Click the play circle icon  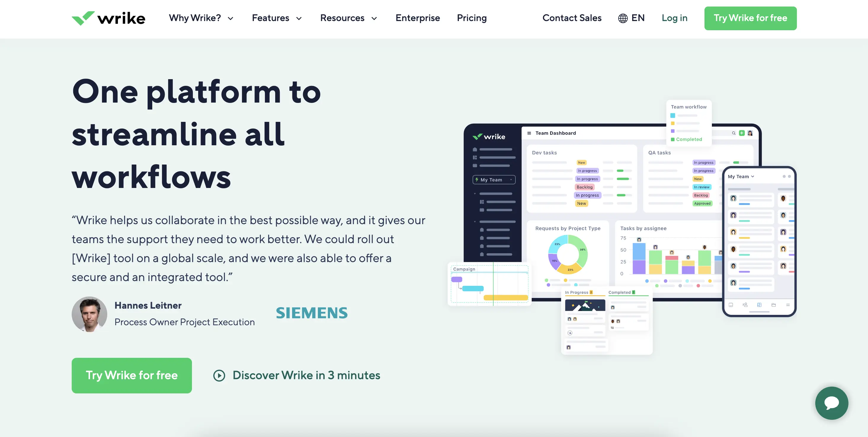pyautogui.click(x=219, y=376)
